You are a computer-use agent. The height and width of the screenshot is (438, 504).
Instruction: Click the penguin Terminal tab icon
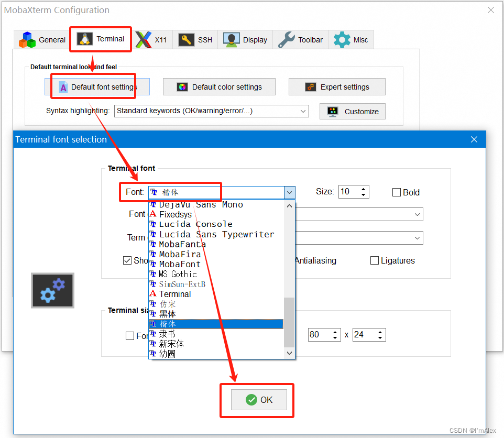[85, 39]
